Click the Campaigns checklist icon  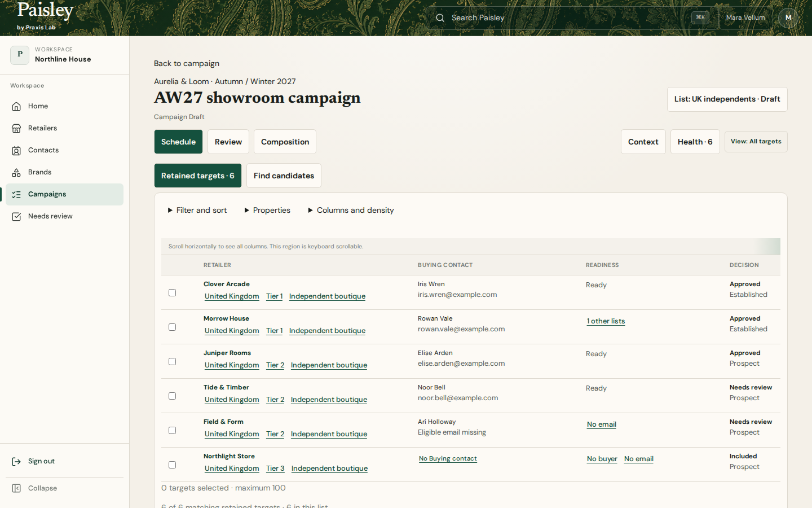point(16,194)
